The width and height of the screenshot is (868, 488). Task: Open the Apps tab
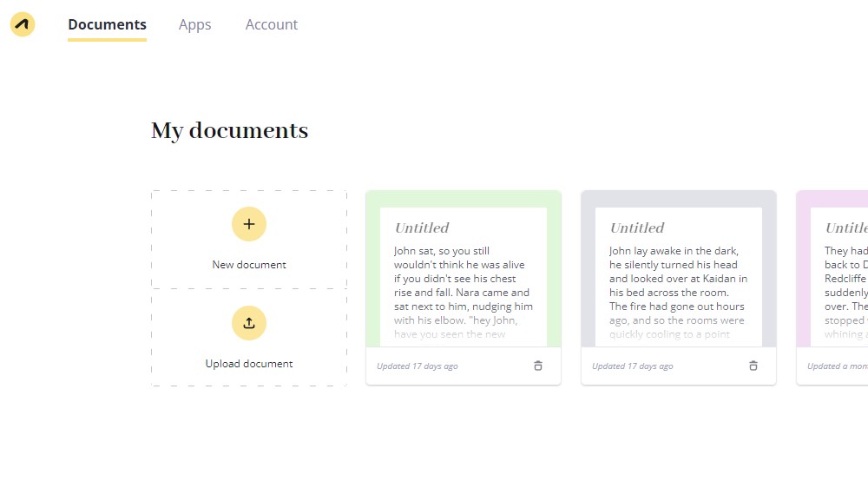pos(194,24)
